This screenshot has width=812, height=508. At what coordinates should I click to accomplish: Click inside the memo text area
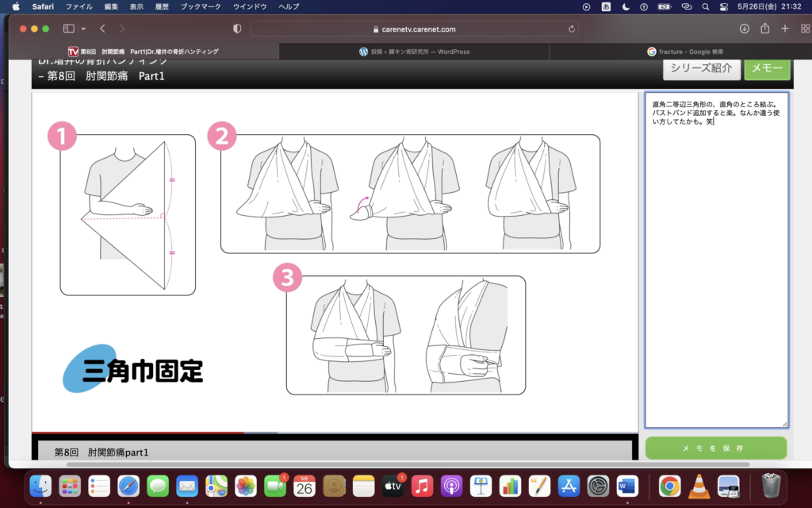[x=716, y=278]
